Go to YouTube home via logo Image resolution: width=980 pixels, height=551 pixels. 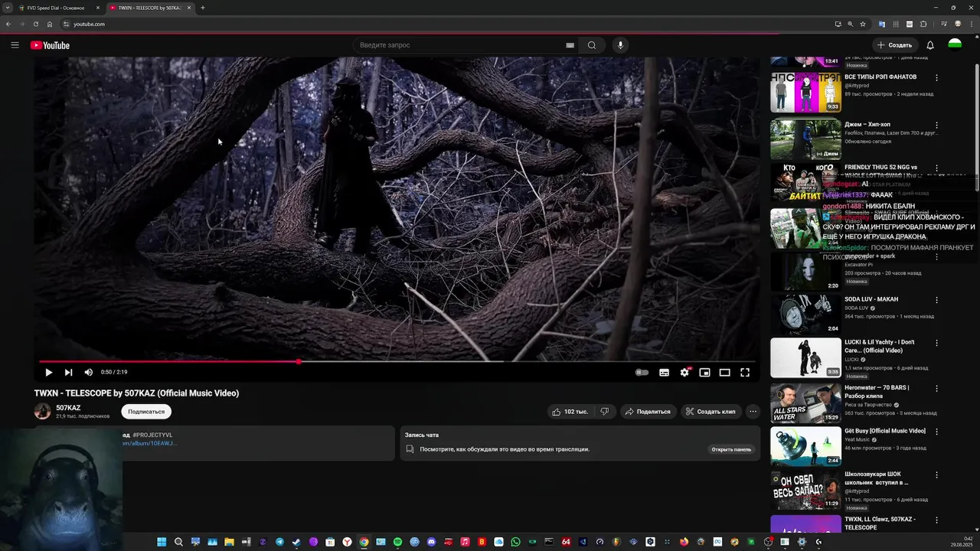pyautogui.click(x=50, y=45)
